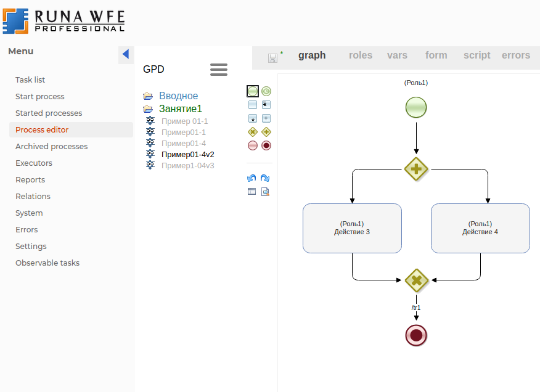The image size is (540, 392).
Task: Select the timer event tool in palette
Action: [266, 91]
